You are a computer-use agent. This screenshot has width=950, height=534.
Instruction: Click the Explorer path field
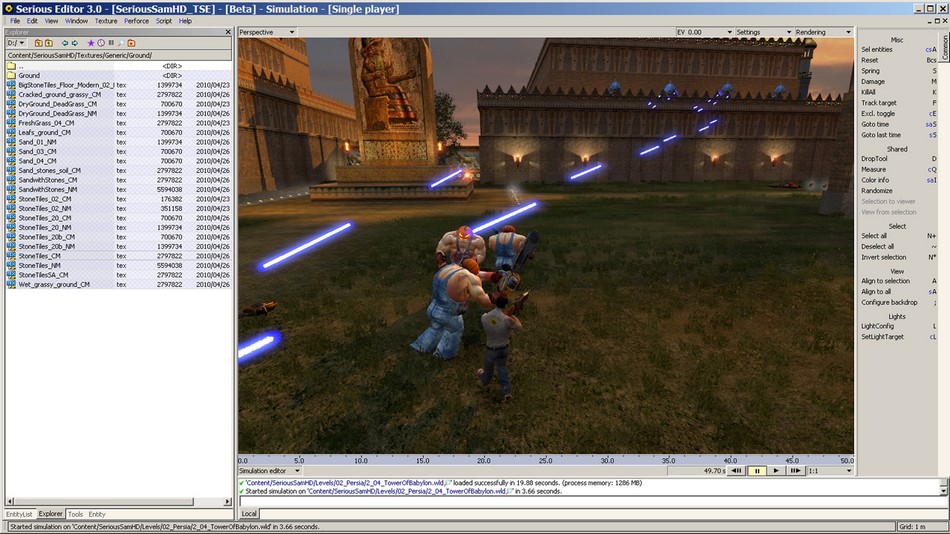click(x=118, y=55)
